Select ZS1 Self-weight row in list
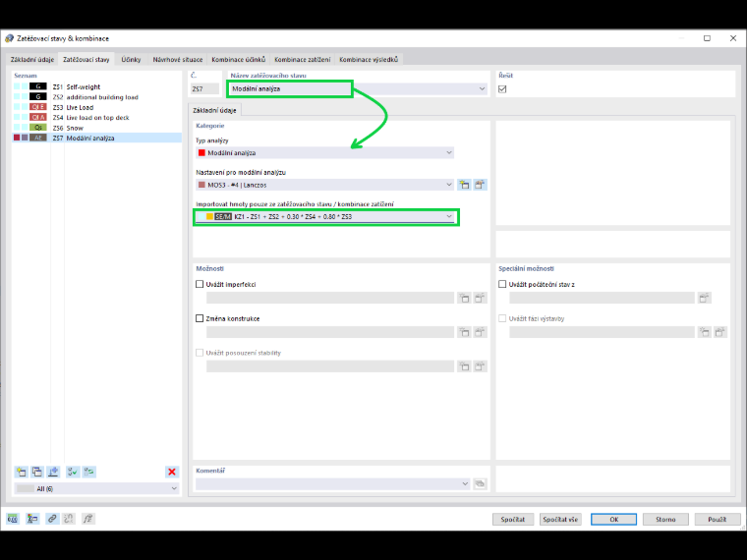 (96, 86)
